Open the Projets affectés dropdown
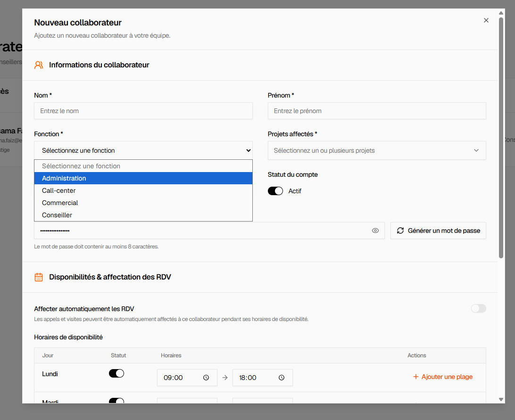The image size is (515, 420). pos(377,150)
